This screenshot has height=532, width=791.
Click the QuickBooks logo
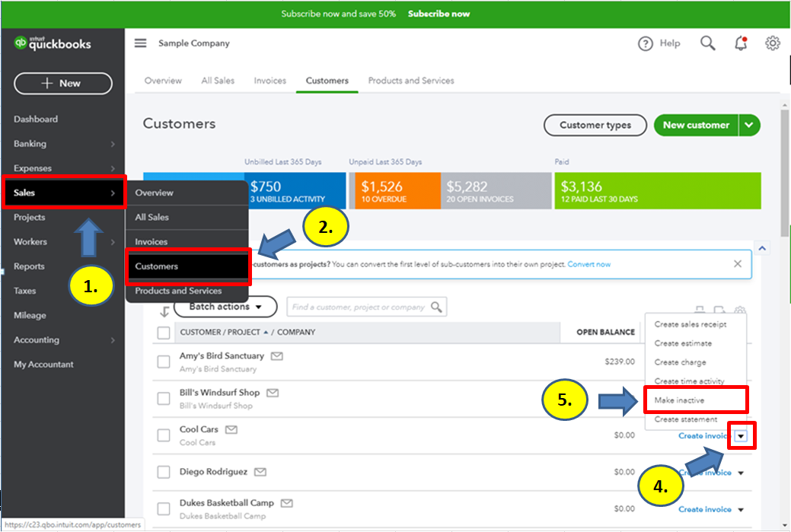click(x=53, y=43)
